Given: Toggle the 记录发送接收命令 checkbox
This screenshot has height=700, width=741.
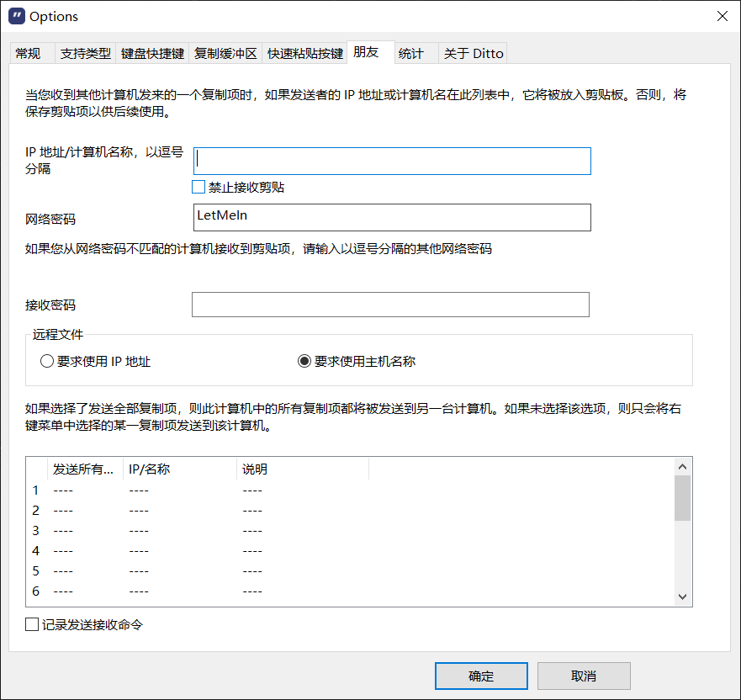Looking at the screenshot, I should click(x=33, y=624).
